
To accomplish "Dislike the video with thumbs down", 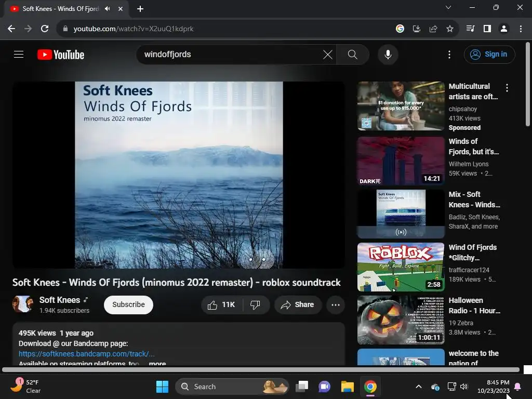I will (x=255, y=304).
